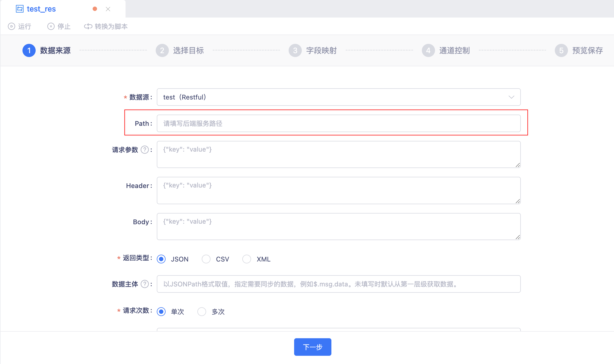Choose 多次 request count option
614x364 pixels.
click(202, 312)
